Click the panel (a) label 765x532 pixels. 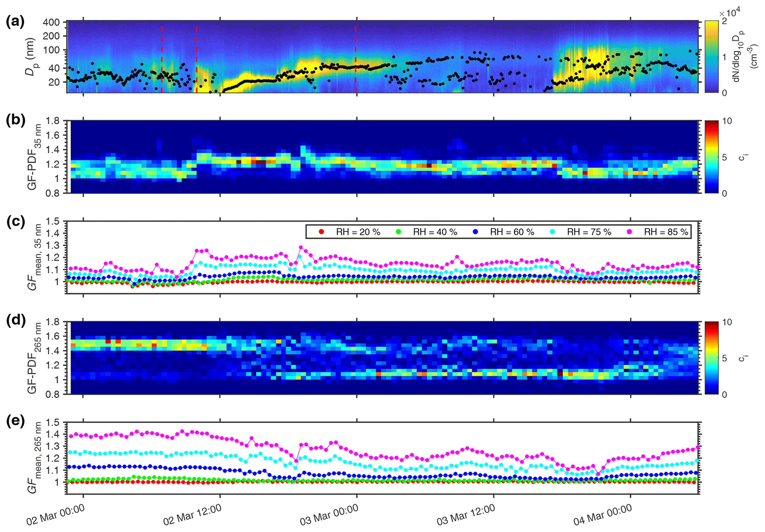(x=15, y=21)
